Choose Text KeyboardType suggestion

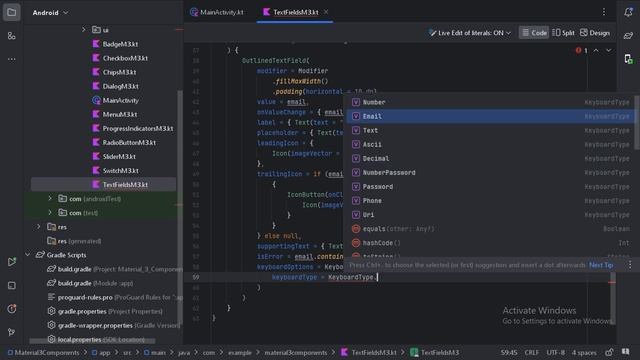490,131
